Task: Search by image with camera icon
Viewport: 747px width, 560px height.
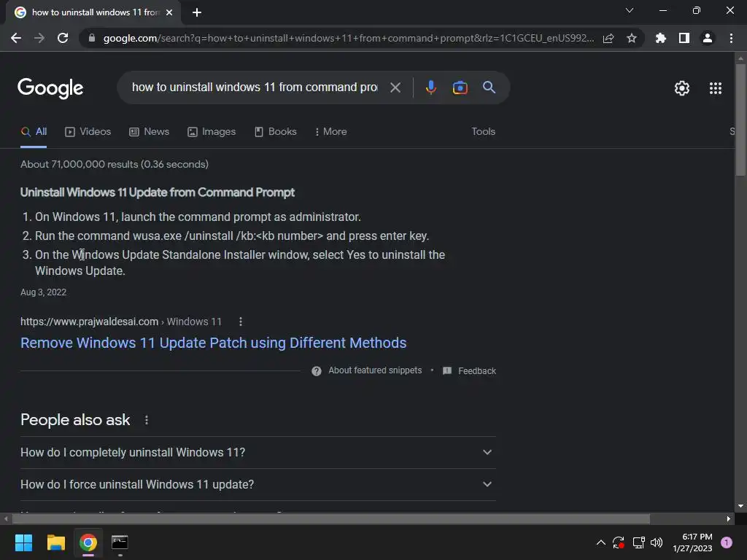Action: point(460,87)
